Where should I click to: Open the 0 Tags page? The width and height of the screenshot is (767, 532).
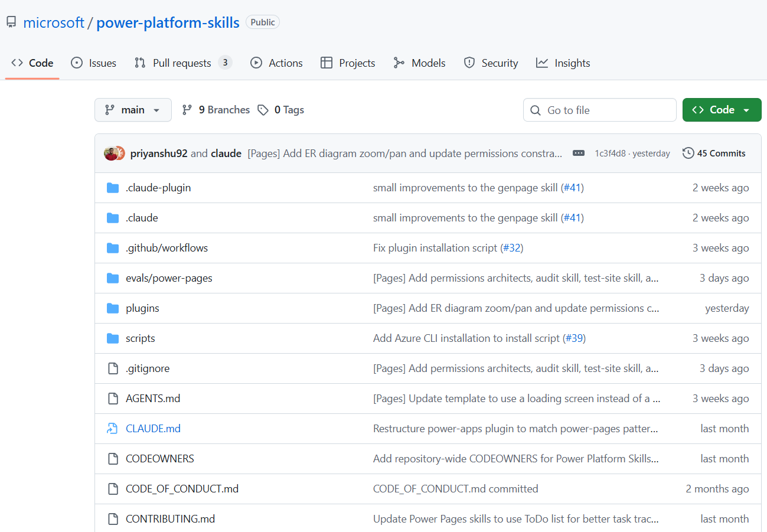[281, 110]
